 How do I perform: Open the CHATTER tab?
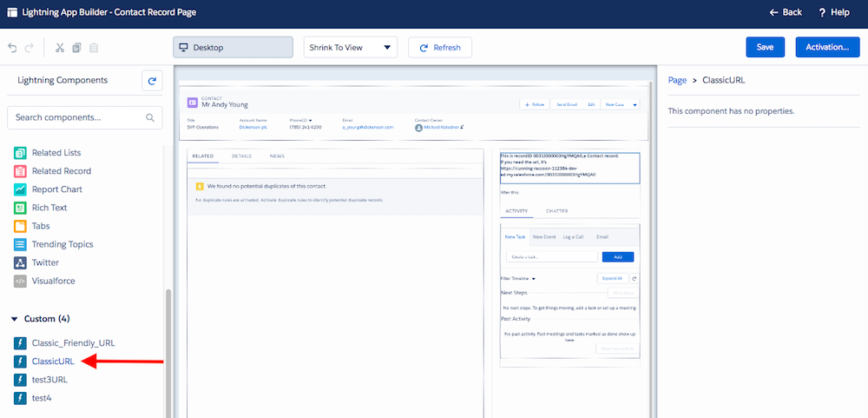coord(557,211)
